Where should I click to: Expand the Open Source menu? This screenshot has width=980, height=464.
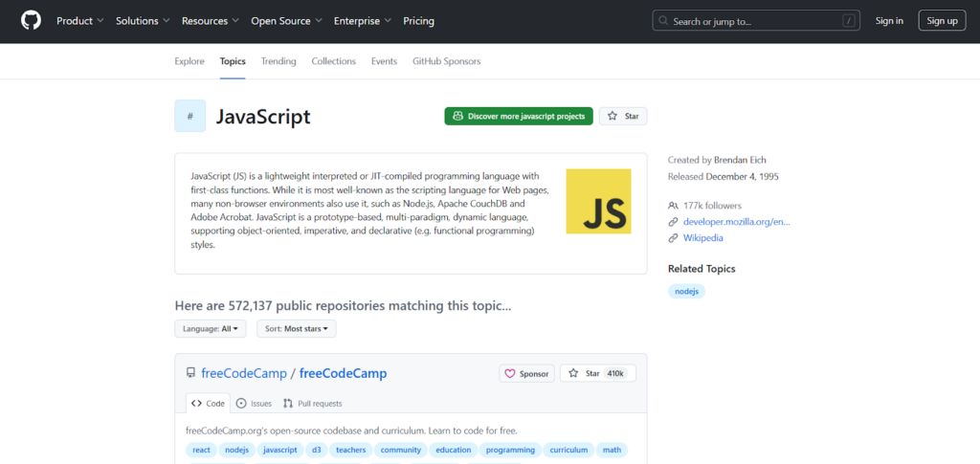click(287, 21)
